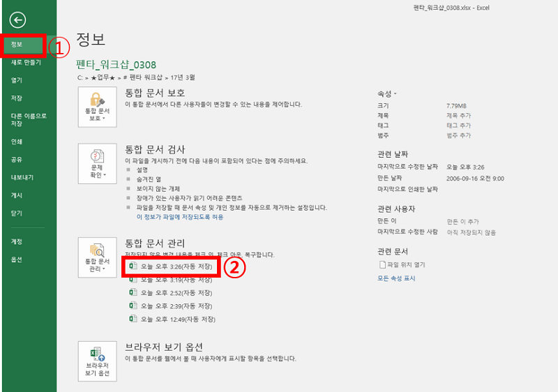Open the 통합 문서 보호 dropdown button

coord(97,107)
